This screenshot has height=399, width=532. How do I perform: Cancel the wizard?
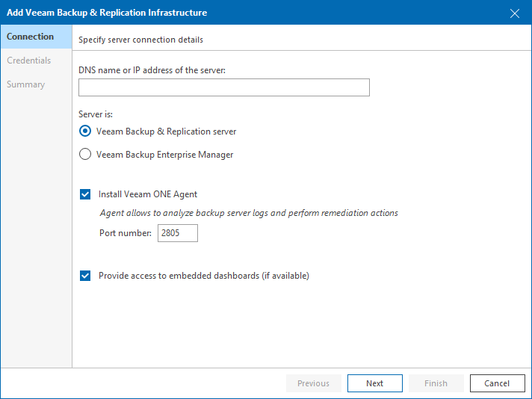click(497, 383)
